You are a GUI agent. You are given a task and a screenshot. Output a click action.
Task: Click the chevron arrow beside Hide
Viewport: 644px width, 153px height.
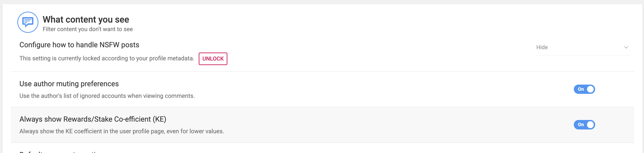pyautogui.click(x=626, y=47)
